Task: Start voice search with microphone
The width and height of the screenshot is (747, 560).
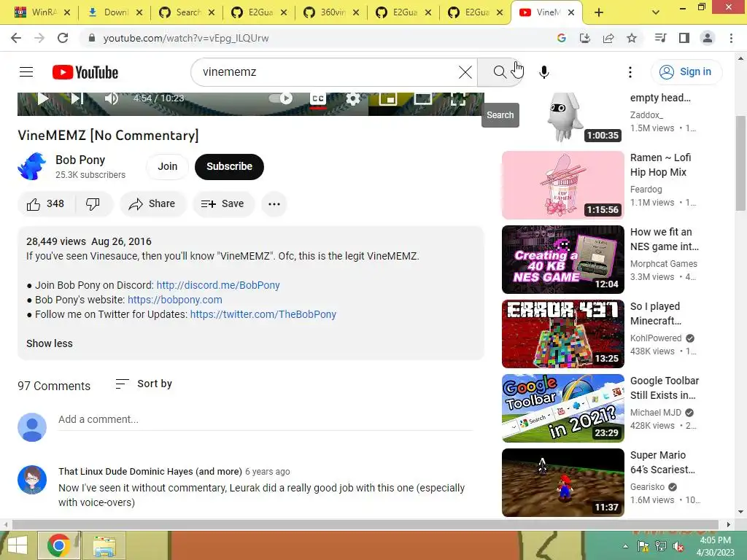Action: (x=544, y=72)
